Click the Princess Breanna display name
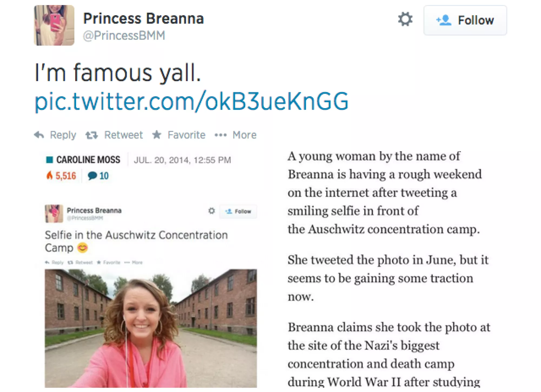This screenshot has height=392, width=541. (143, 18)
